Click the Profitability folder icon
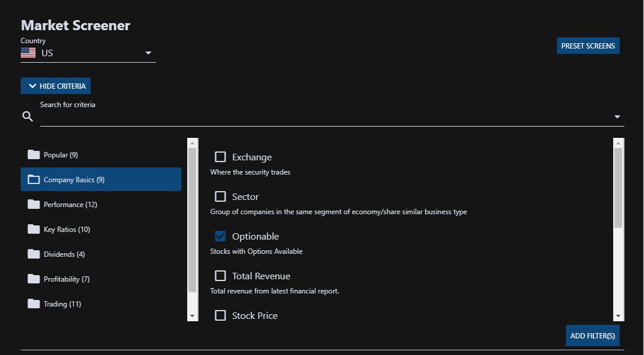 [34, 279]
